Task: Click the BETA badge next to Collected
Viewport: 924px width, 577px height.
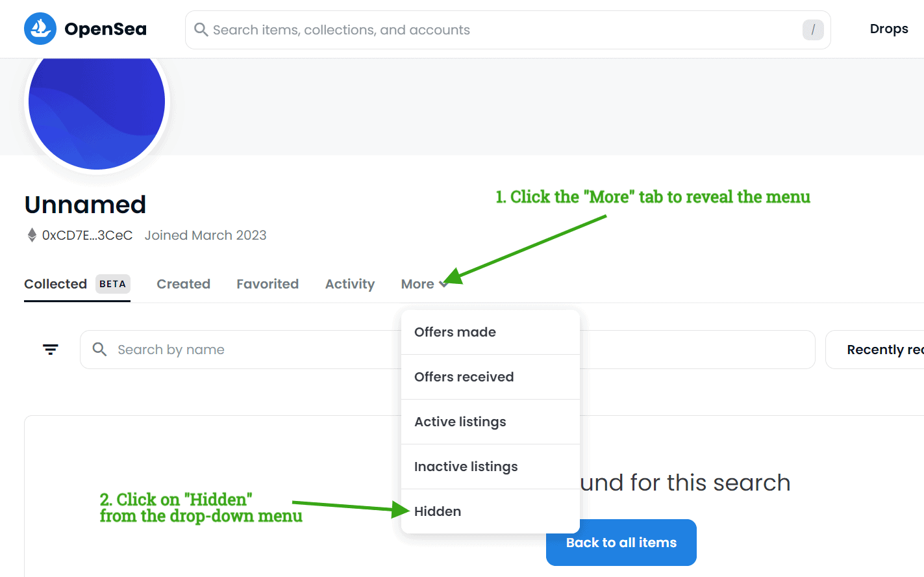Action: [x=113, y=284]
